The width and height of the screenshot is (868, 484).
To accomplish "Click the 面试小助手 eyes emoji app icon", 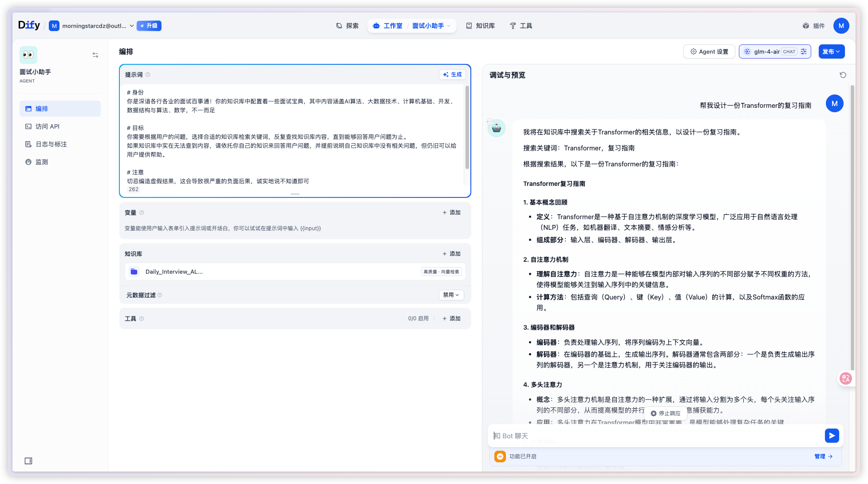I will tap(28, 55).
